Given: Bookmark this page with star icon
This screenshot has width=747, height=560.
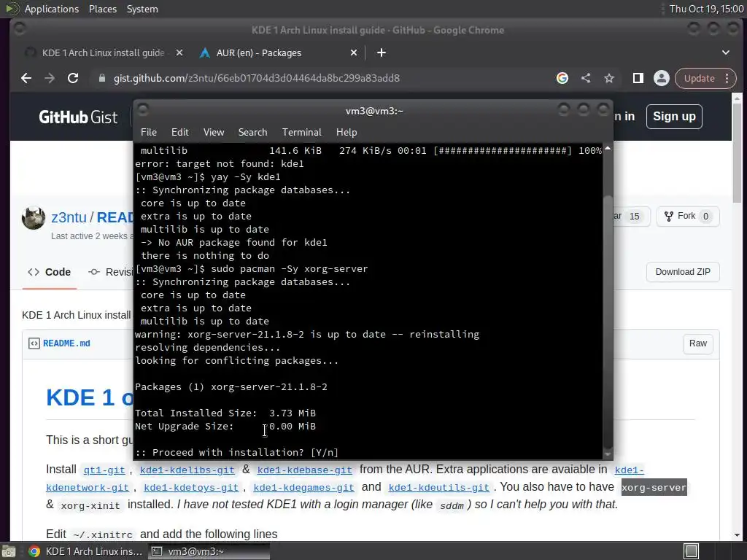Looking at the screenshot, I should pos(609,78).
